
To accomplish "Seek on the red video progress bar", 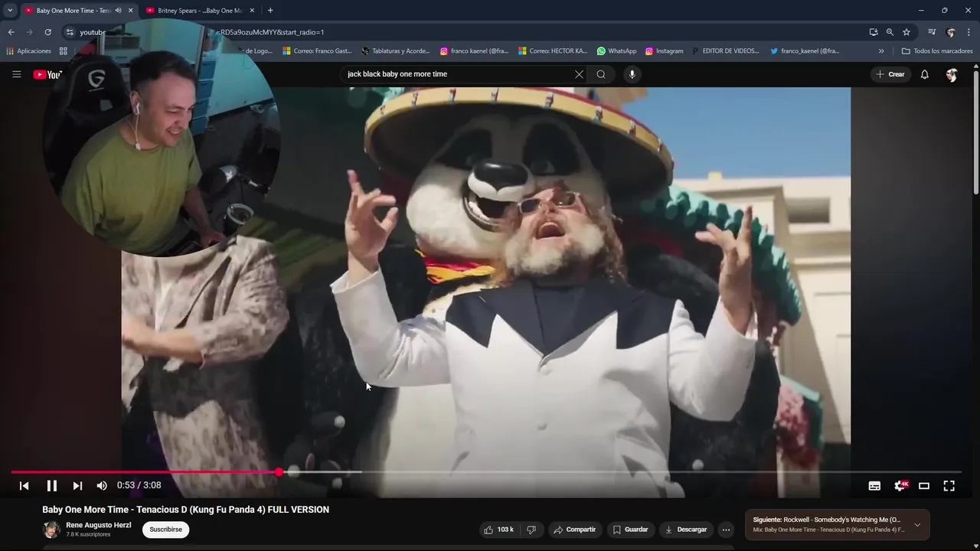I will coord(486,472).
